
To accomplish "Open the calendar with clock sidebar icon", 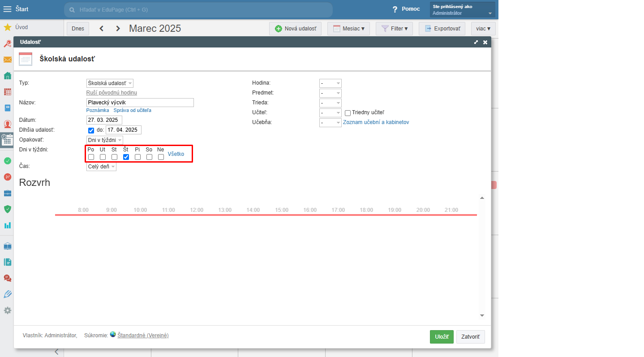I will tap(7, 140).
